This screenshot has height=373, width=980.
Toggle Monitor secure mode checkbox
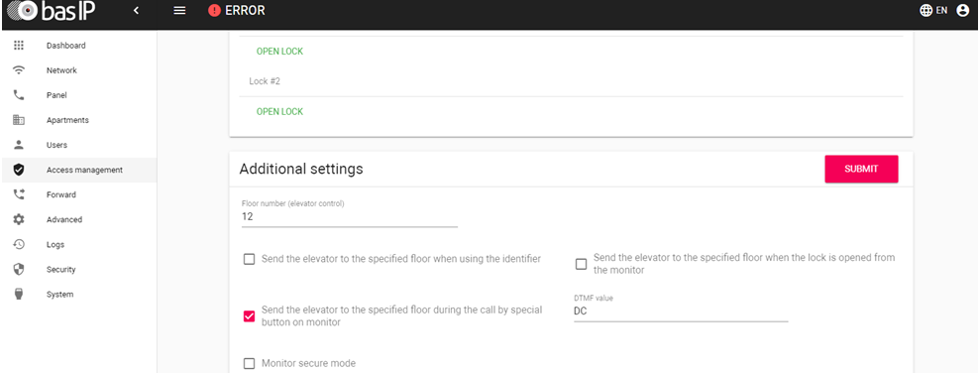(x=249, y=364)
